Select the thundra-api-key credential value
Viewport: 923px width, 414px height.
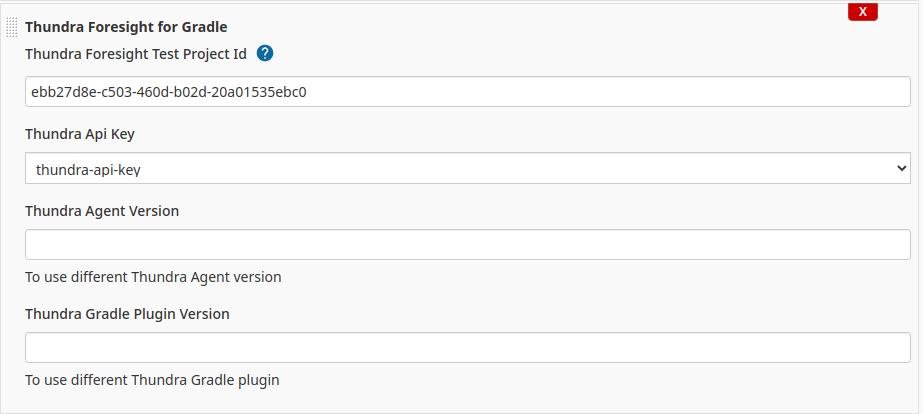click(x=88, y=170)
